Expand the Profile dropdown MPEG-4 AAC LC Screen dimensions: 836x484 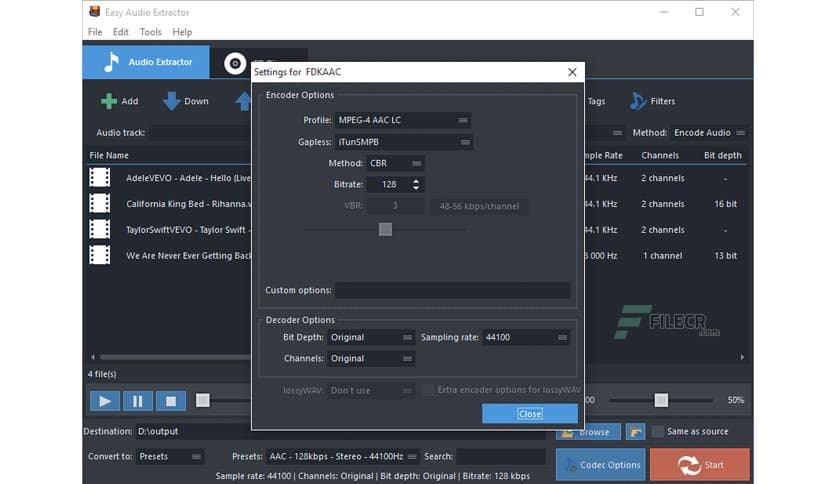[x=403, y=120]
